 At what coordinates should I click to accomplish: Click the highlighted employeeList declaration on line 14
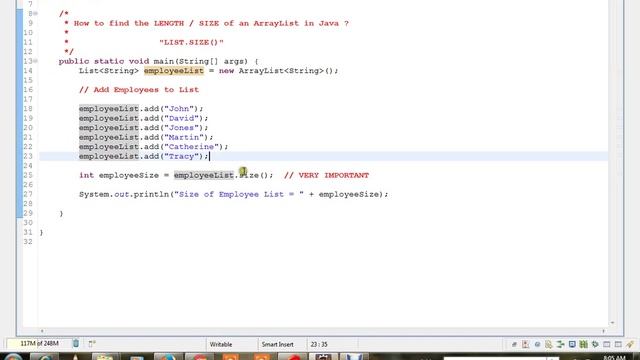coord(173,71)
